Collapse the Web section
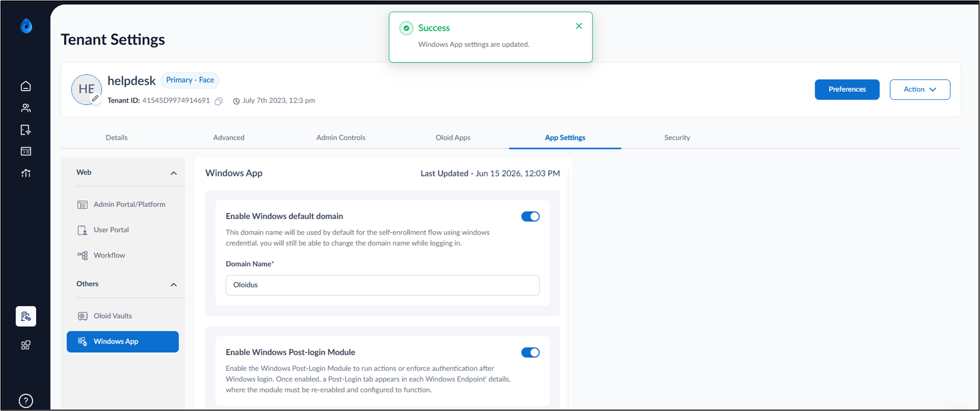 tap(173, 173)
